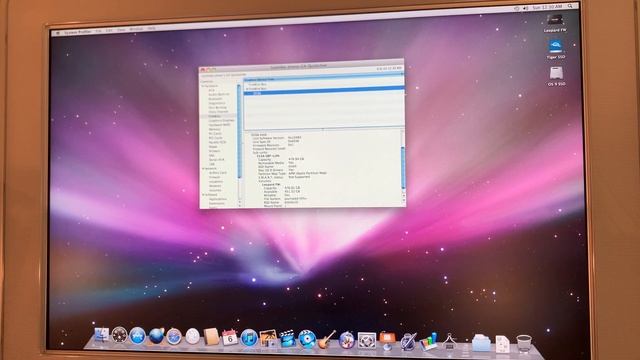
Task: Select Firewall under Network
Action: pyautogui.click(x=215, y=177)
